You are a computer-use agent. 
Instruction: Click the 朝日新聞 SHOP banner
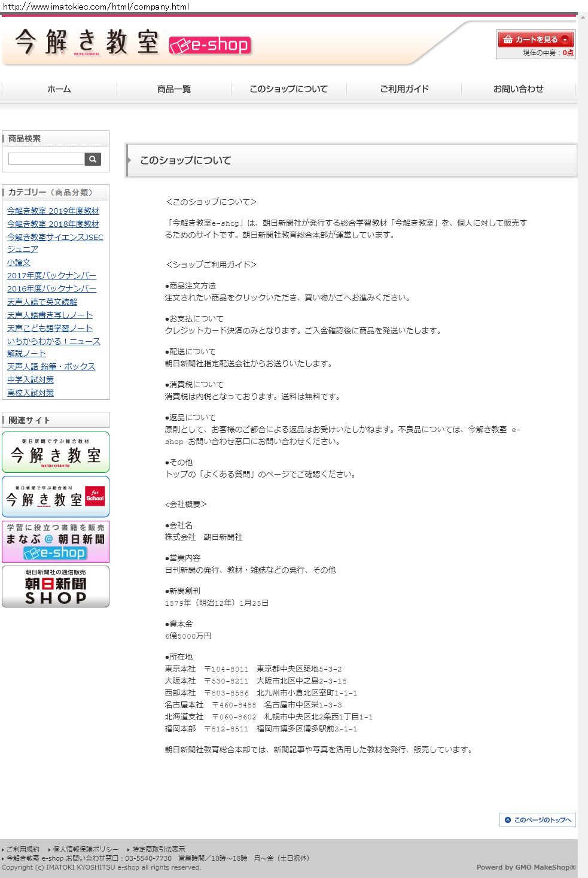tap(56, 587)
